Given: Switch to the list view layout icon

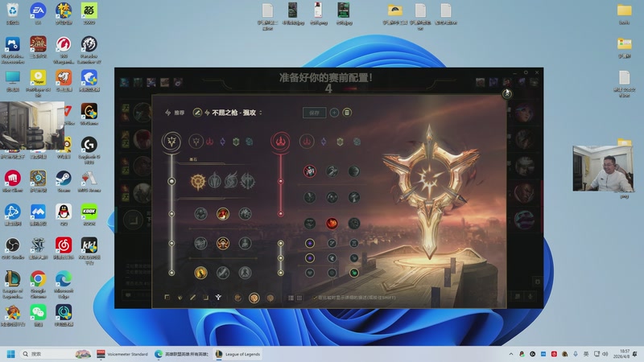Looking at the screenshot, I should pos(291,298).
